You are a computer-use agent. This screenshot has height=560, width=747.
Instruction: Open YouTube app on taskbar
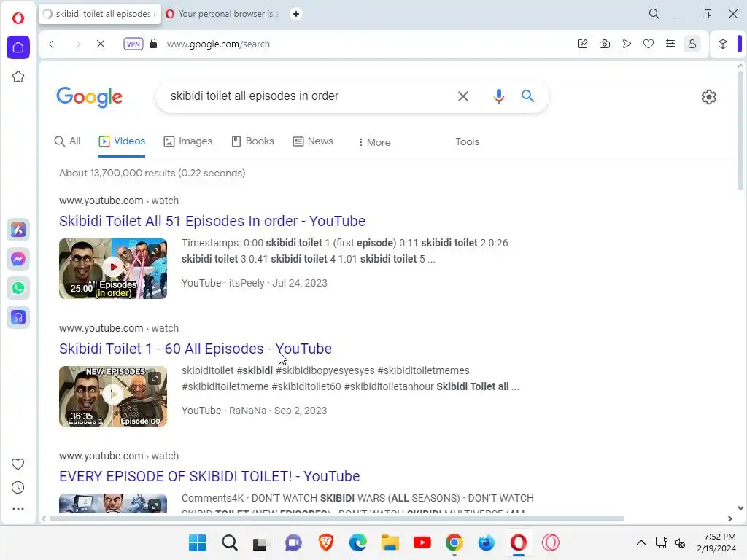(422, 542)
